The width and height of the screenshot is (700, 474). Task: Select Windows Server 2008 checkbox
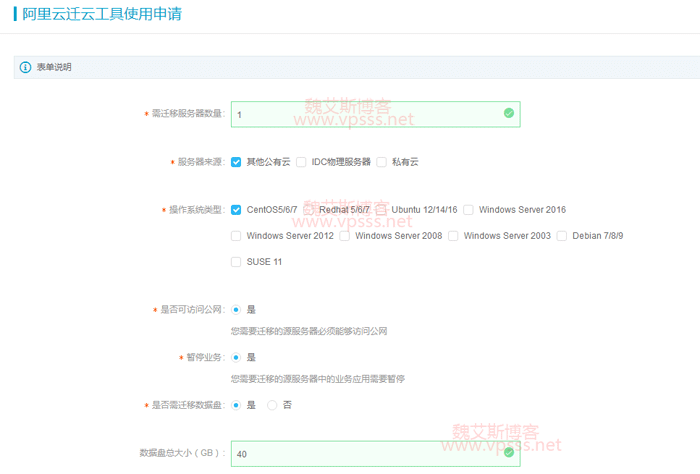[x=344, y=236]
